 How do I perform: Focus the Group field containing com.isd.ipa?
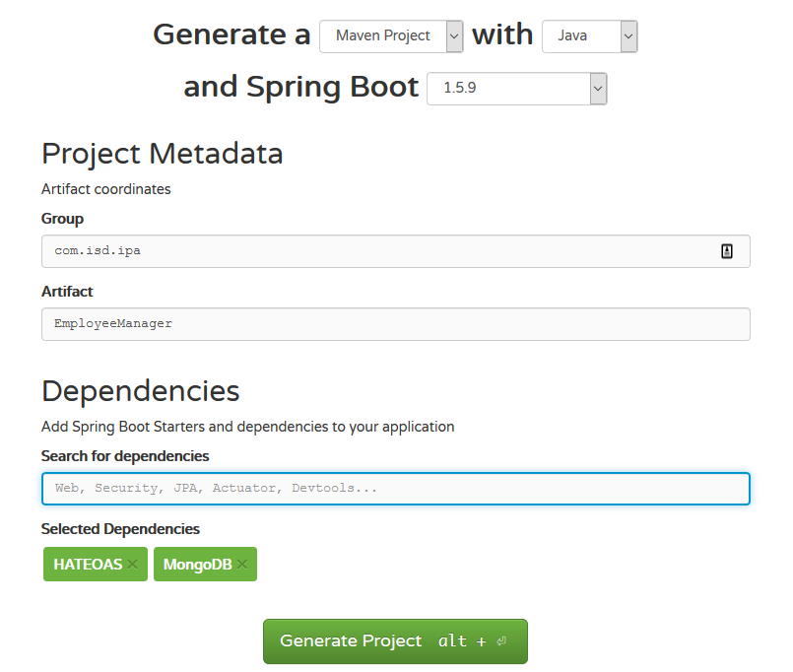point(374,251)
